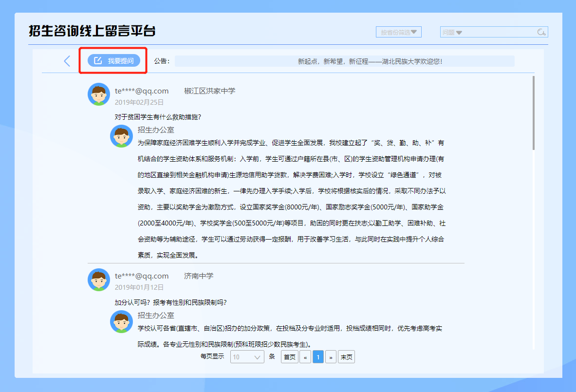Viewport: 576px width, 392px height.
Task: Select page number 1
Action: pos(318,357)
